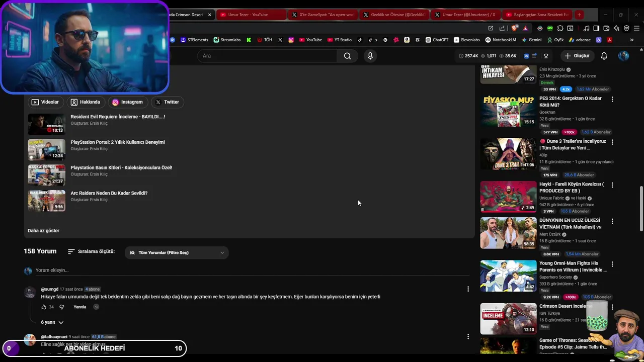The height and width of the screenshot is (362, 644).
Task: Open the TÖH bookmark
Action: pyautogui.click(x=265, y=40)
